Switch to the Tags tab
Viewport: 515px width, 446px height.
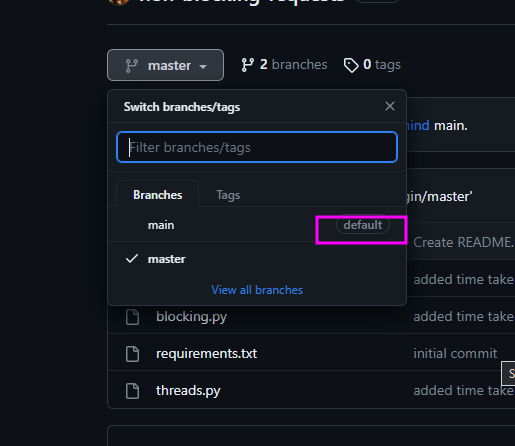click(x=228, y=195)
